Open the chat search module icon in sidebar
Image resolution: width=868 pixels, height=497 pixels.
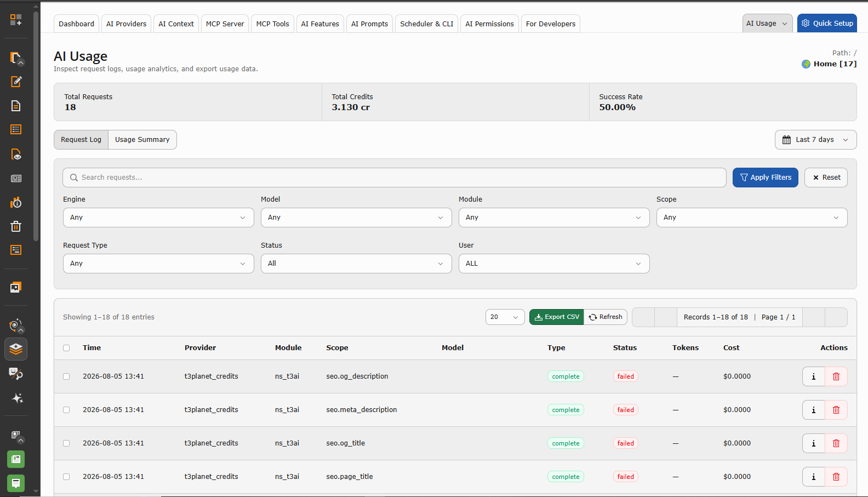16,374
